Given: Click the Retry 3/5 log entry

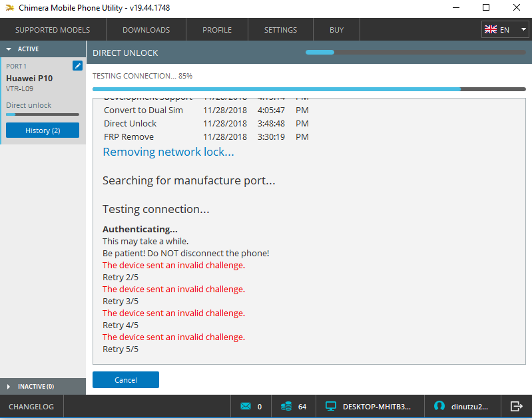Looking at the screenshot, I should (121, 302).
